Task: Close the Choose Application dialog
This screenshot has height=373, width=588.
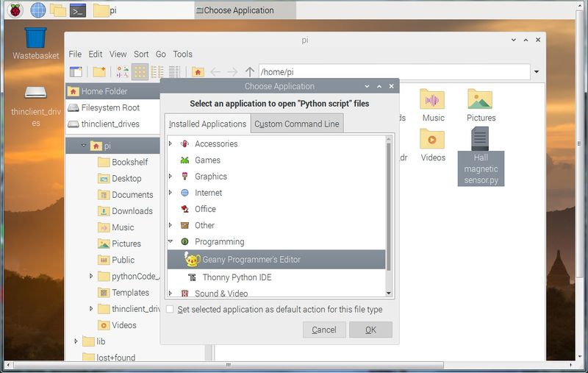Action: coord(391,86)
